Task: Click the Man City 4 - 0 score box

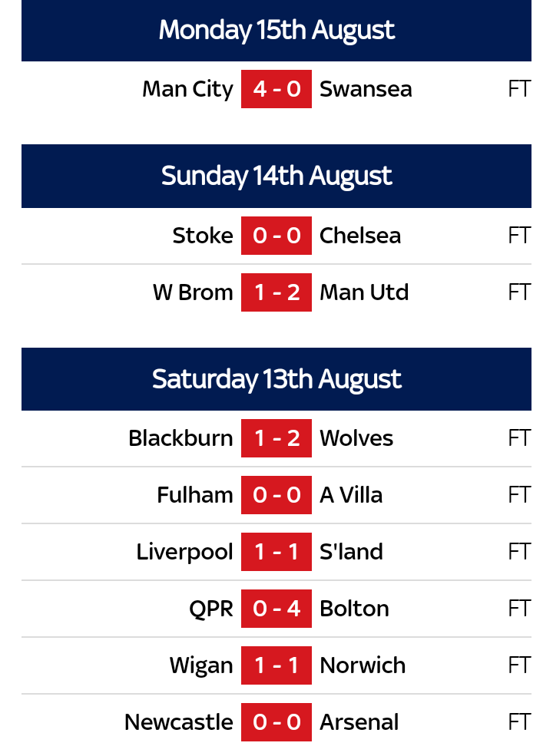Action: [x=276, y=89]
